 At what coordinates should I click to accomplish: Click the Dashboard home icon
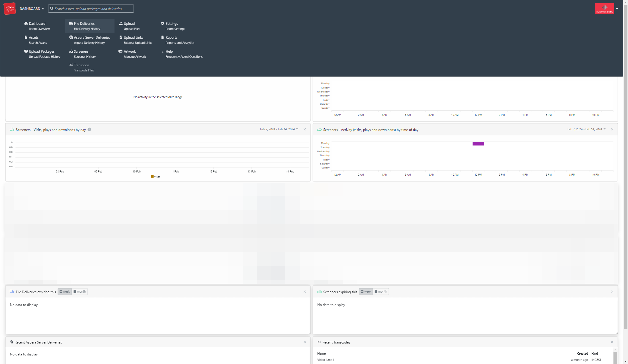click(26, 23)
